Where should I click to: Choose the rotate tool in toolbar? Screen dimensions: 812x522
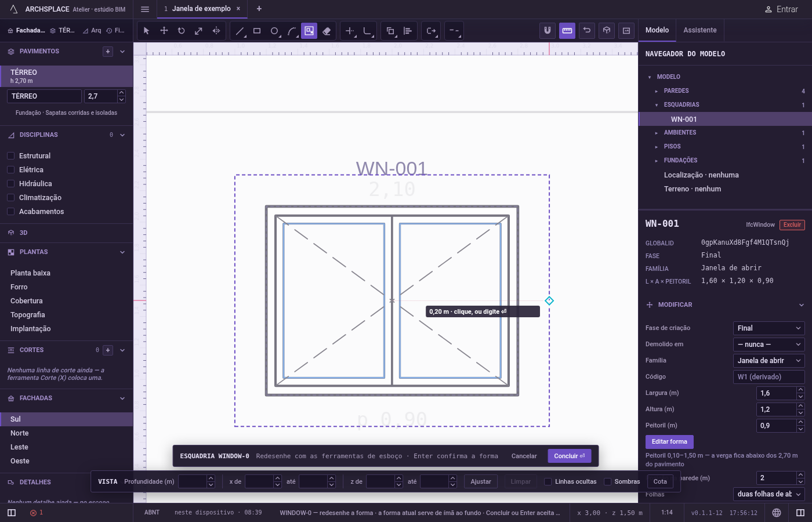[181, 31]
